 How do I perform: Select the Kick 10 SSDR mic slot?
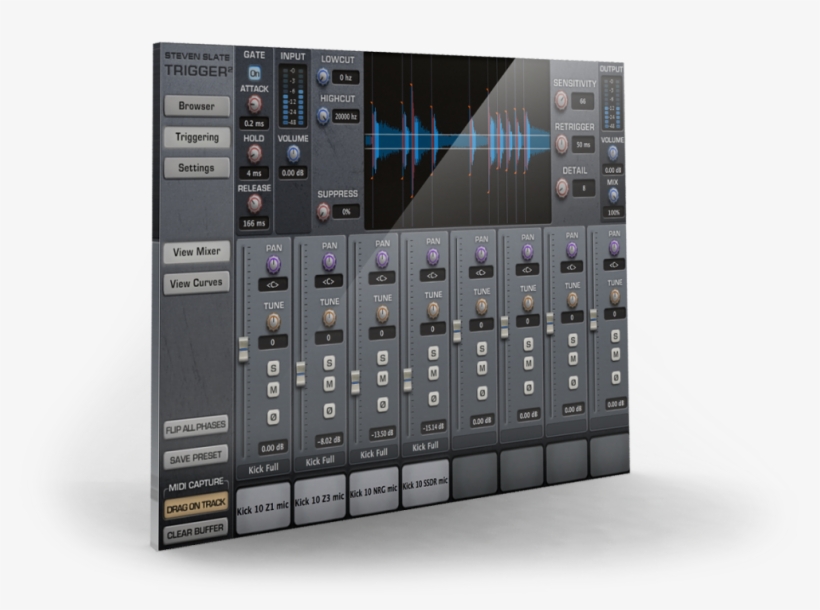coord(425,483)
